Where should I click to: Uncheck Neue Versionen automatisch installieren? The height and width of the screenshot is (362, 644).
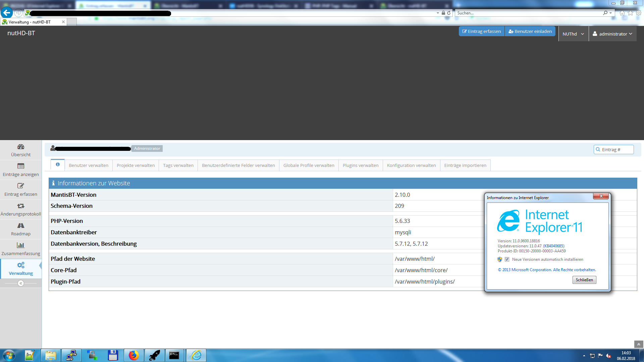[507, 259]
